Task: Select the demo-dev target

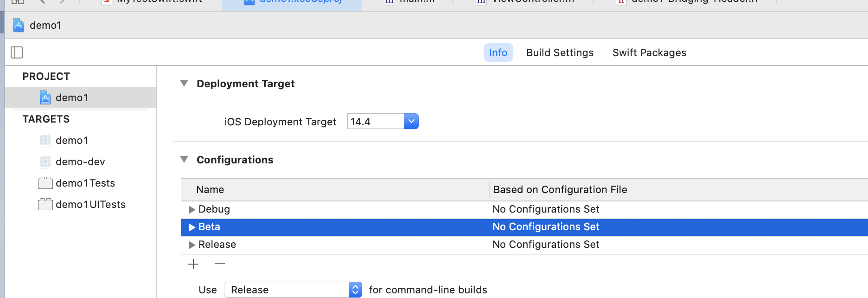Action: click(x=80, y=162)
